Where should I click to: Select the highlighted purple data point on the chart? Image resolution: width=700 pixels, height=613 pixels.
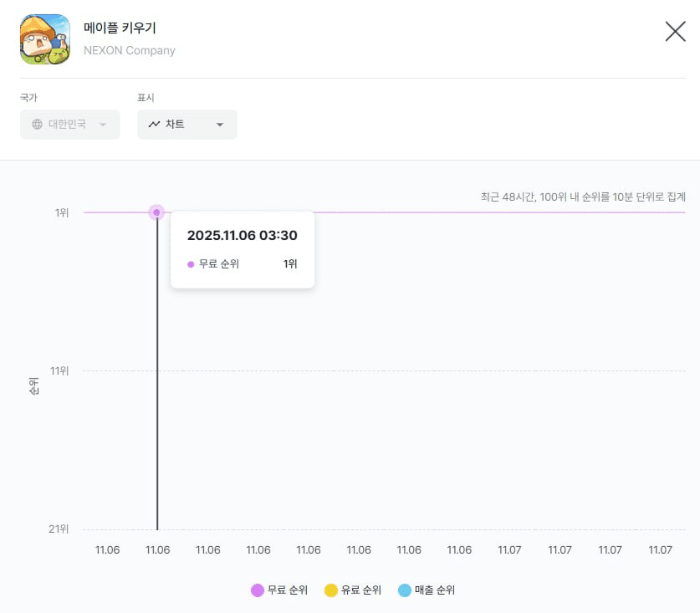[156, 212]
